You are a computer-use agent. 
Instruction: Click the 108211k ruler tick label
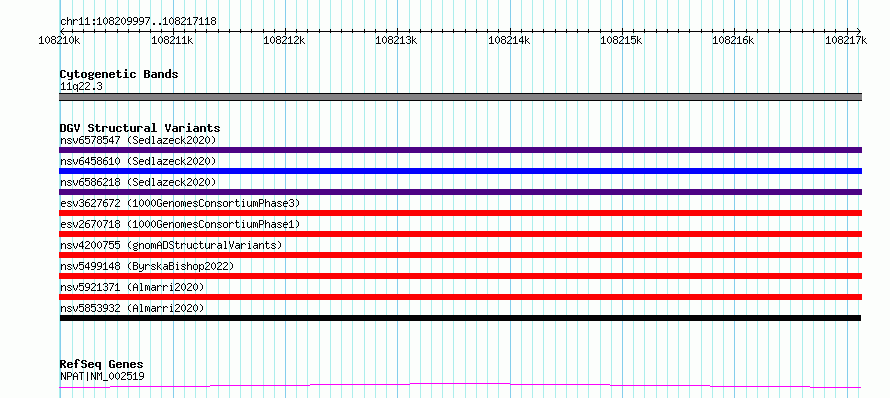[172, 40]
